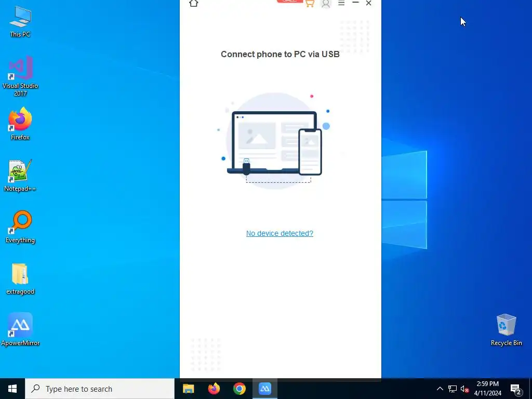Open File Explorer from the taskbar
532x399 pixels.
tap(188, 389)
